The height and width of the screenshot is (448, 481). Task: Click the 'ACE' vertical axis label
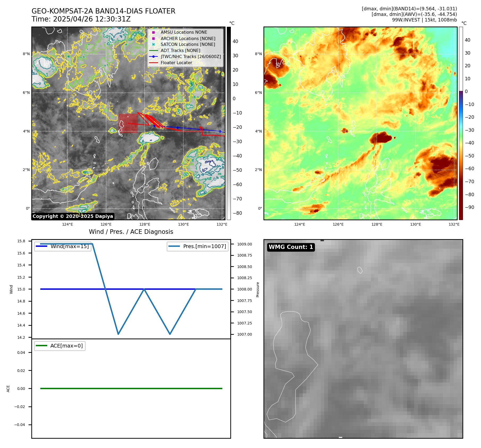pos(8,389)
